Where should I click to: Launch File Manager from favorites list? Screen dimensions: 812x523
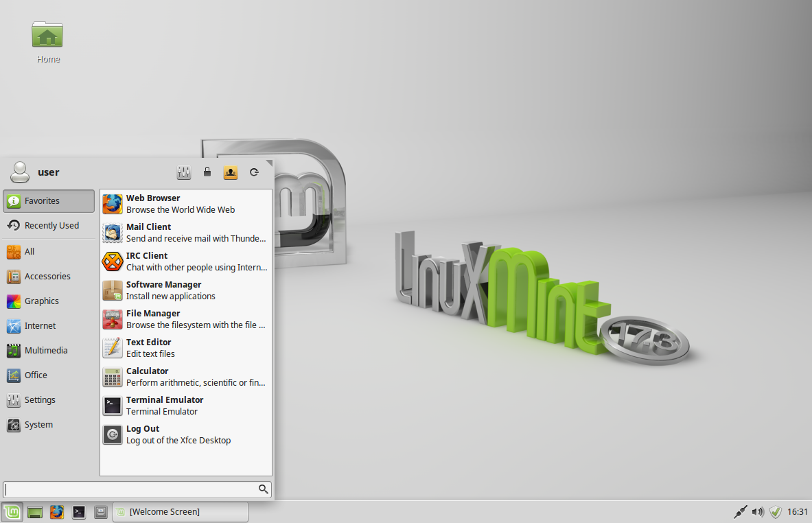point(186,319)
